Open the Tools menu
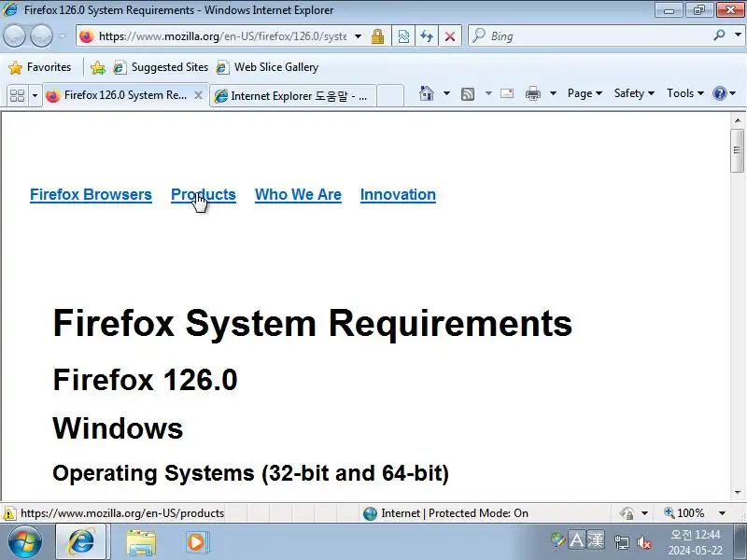This screenshot has height=560, width=747. tap(685, 93)
